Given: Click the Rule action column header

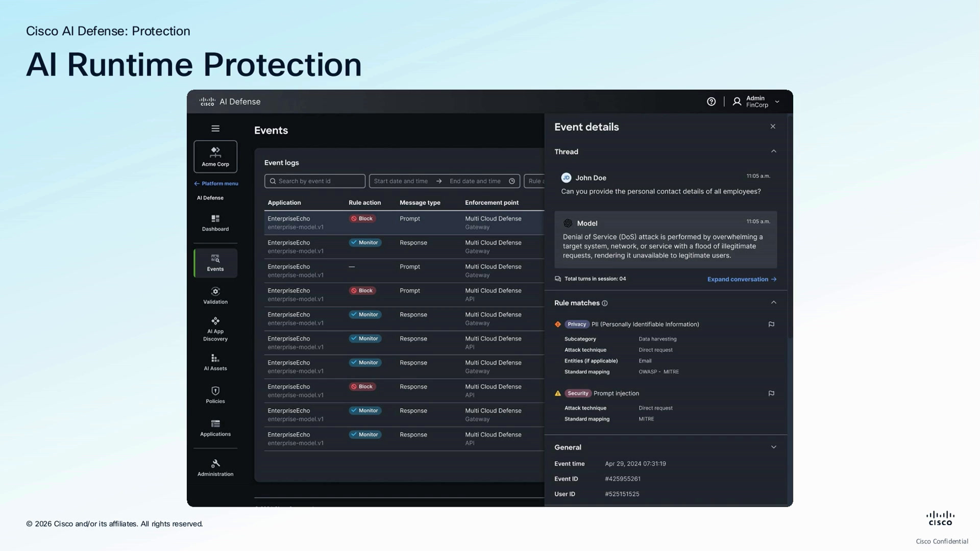Looking at the screenshot, I should click(x=364, y=203).
